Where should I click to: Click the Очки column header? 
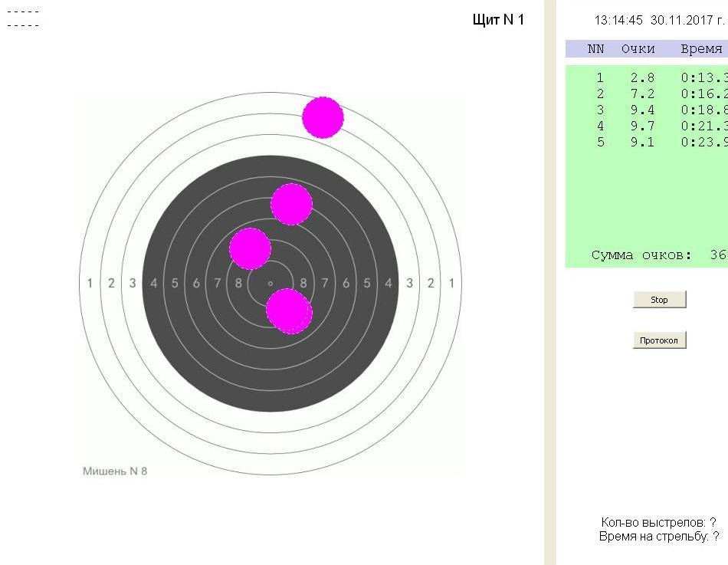[638, 49]
